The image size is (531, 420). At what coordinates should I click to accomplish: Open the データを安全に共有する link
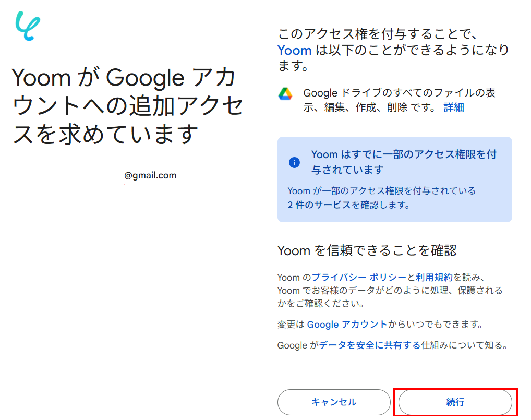(x=370, y=345)
